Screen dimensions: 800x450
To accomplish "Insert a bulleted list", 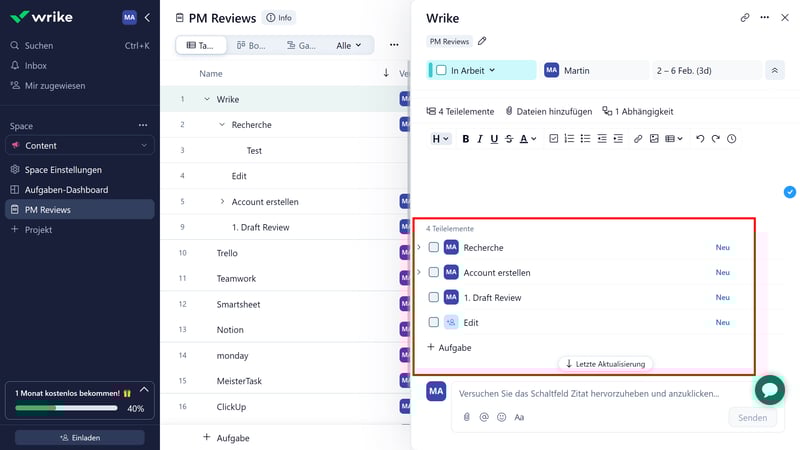I will 585,139.
